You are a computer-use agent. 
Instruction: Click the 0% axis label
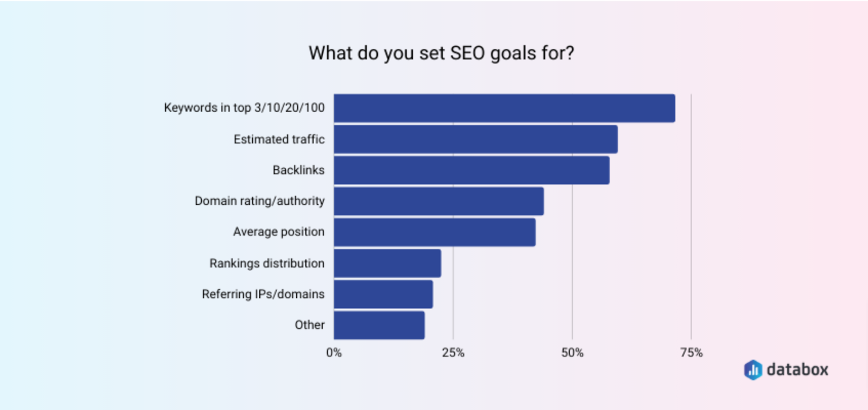click(x=334, y=353)
